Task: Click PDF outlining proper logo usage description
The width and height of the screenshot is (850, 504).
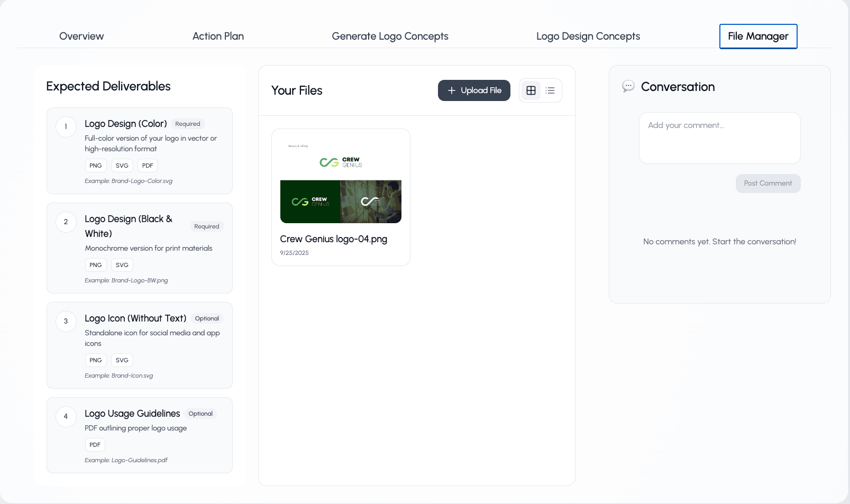Action: (x=136, y=428)
